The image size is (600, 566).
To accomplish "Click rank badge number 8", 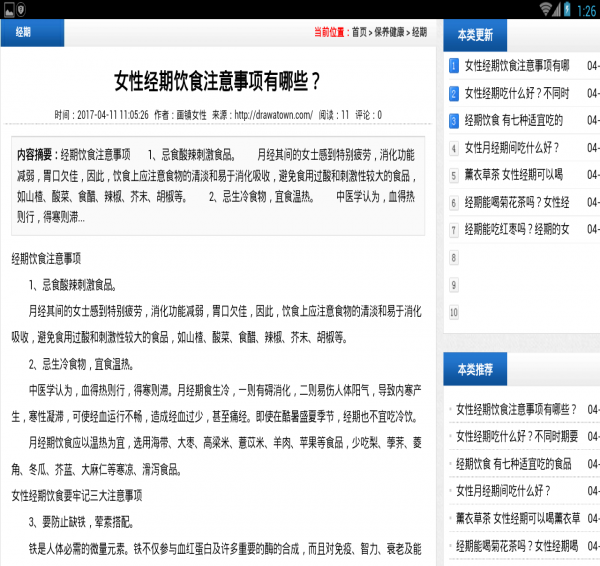I will click(453, 258).
